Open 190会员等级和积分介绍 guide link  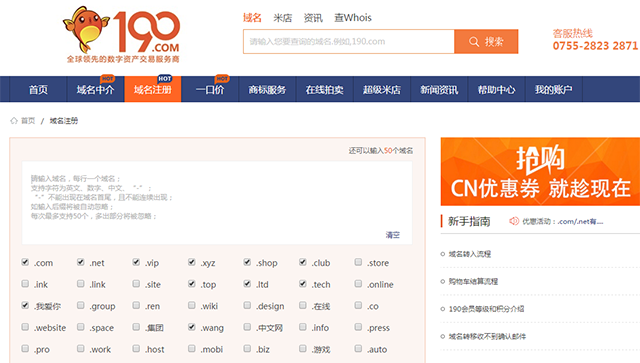[x=486, y=309]
